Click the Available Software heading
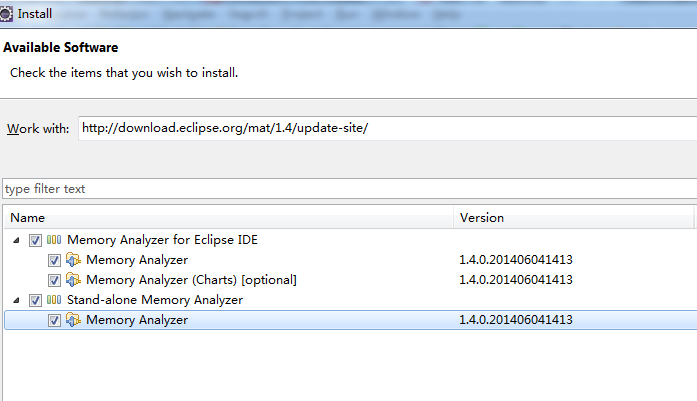The height and width of the screenshot is (401, 697). pos(60,48)
